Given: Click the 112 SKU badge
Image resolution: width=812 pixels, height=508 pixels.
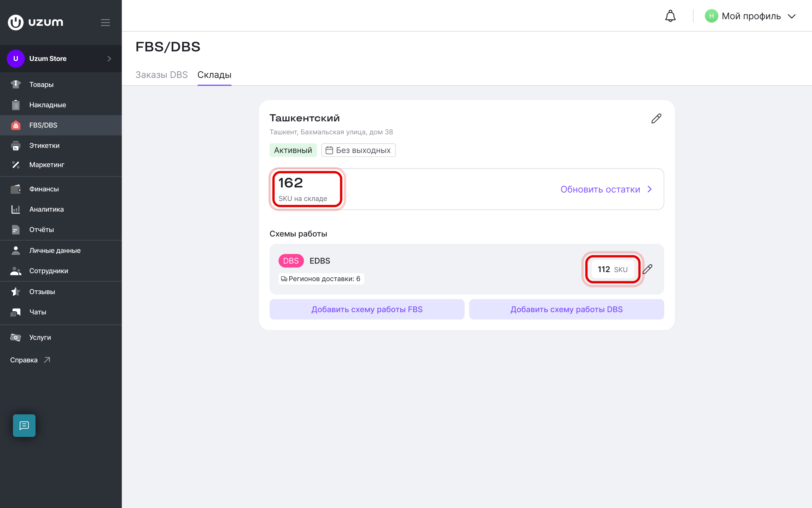Looking at the screenshot, I should 613,269.
